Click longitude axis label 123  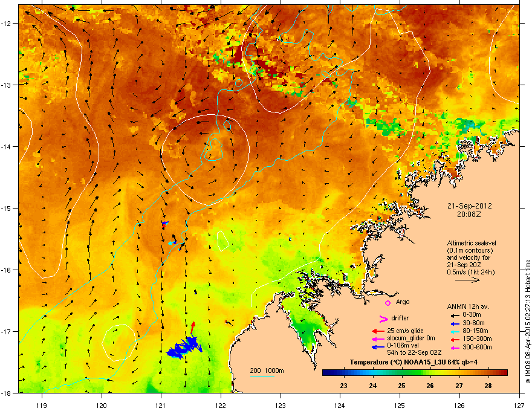tap(281, 405)
